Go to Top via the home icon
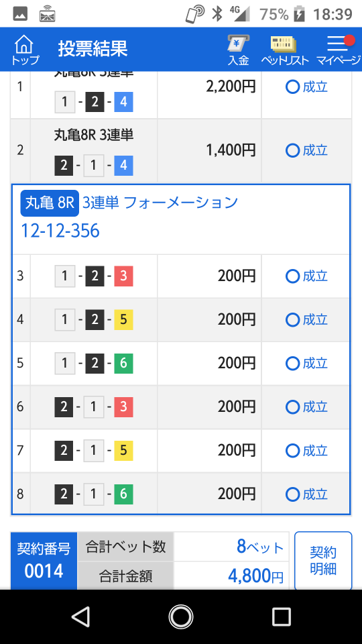This screenshot has width=362, height=644. (25, 50)
